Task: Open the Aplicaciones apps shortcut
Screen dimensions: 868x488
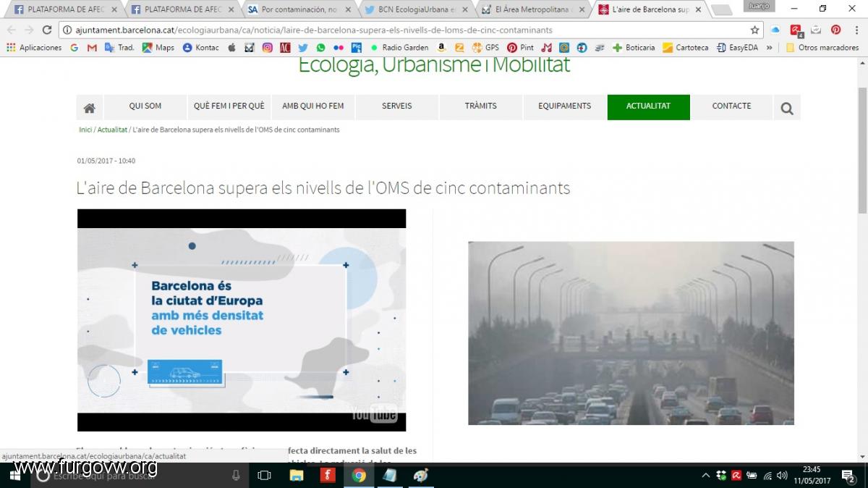Action: click(34, 48)
